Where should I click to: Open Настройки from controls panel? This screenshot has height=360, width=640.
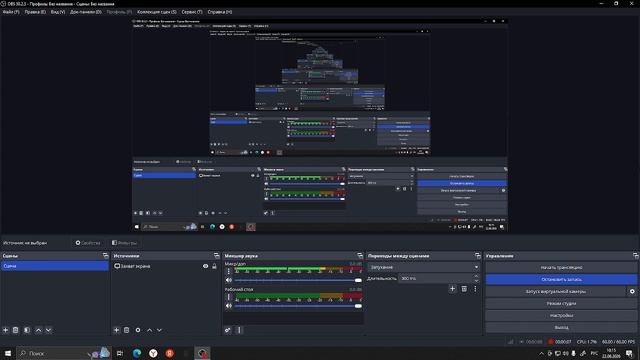click(561, 316)
